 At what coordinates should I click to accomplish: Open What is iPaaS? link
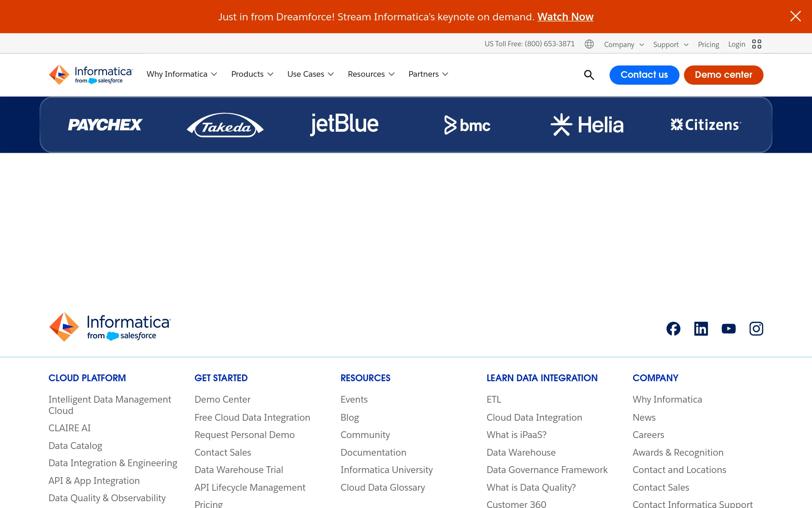tap(517, 435)
